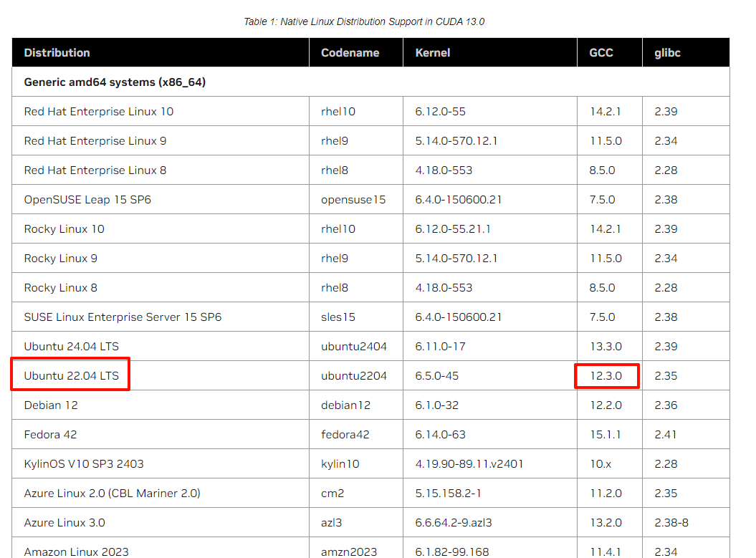Select 'Generic amd64 systems (x86_64)' section row
The image size is (756, 558).
[x=370, y=82]
